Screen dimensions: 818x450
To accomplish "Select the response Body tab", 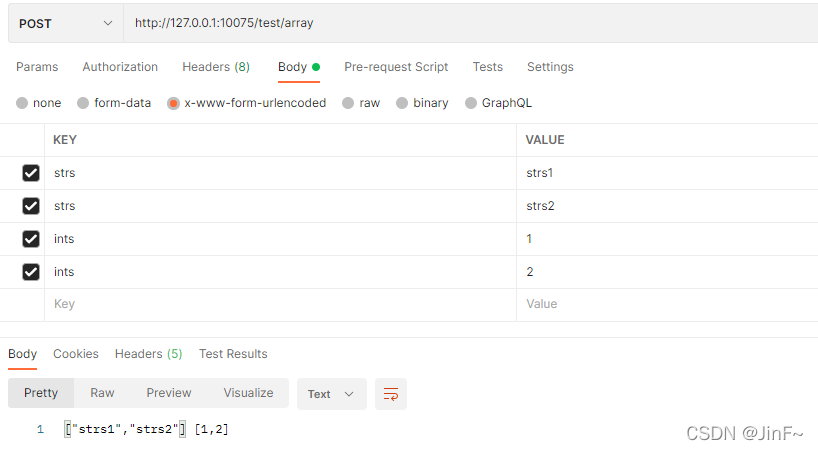I will [22, 354].
